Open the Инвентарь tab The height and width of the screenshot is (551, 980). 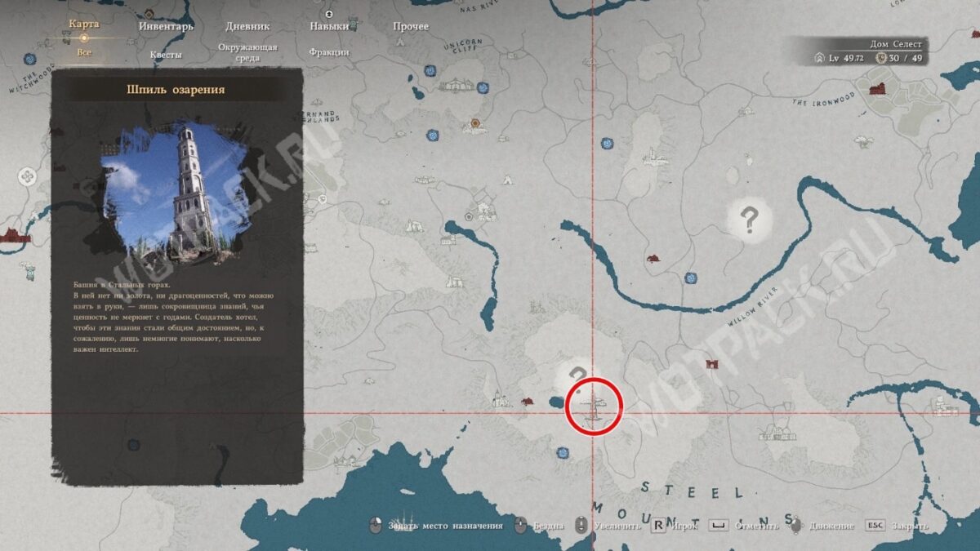tap(166, 25)
